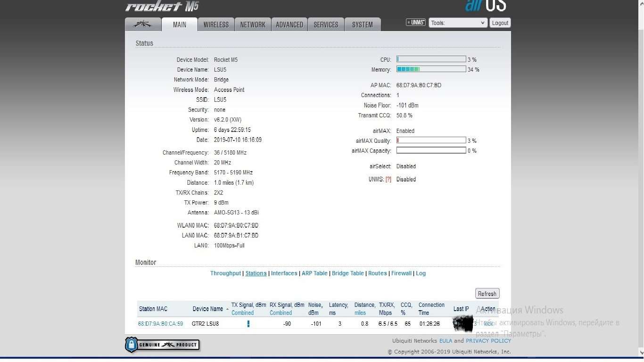Go to the ADVANCED tab
The image size is (644, 362).
[289, 25]
